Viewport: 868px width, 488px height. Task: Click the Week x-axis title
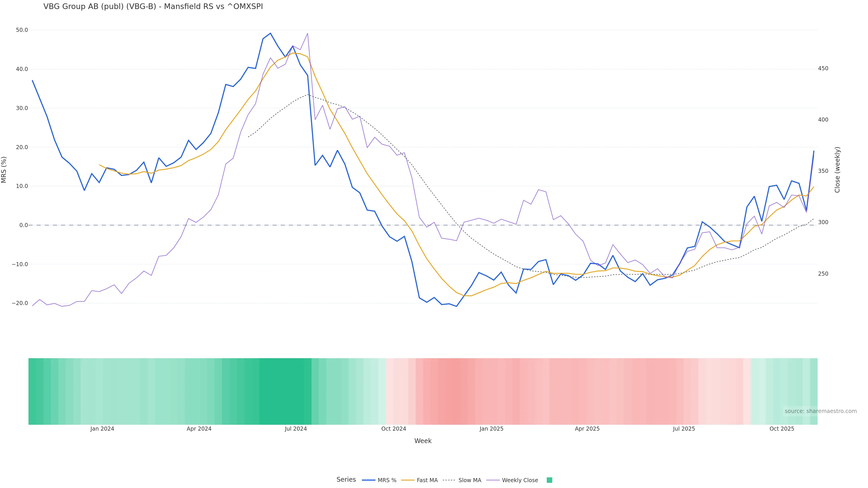423,441
